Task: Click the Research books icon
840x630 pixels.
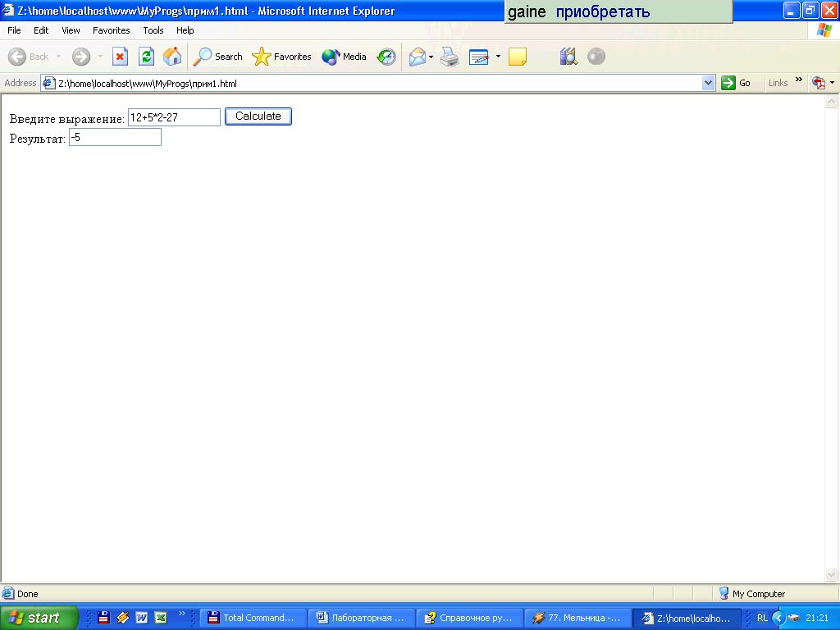Action: (x=568, y=57)
